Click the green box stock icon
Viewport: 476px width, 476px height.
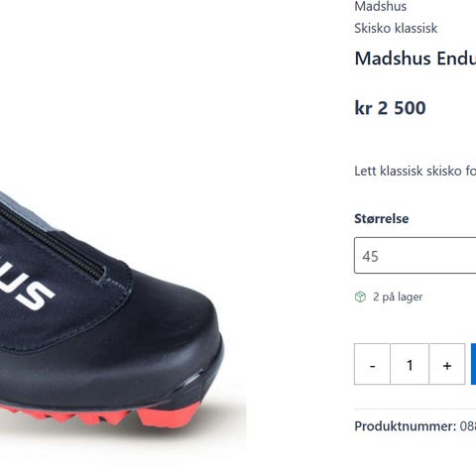(x=360, y=297)
